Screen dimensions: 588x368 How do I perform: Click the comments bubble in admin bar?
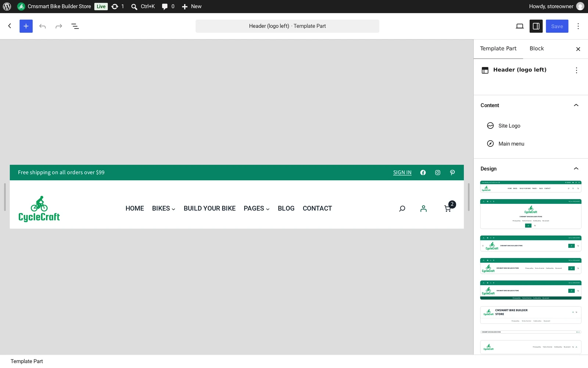pos(168,6)
